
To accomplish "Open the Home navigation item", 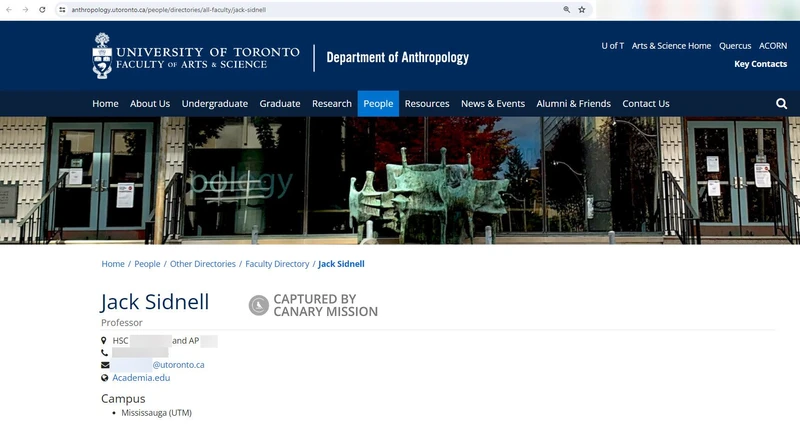I will [x=105, y=104].
